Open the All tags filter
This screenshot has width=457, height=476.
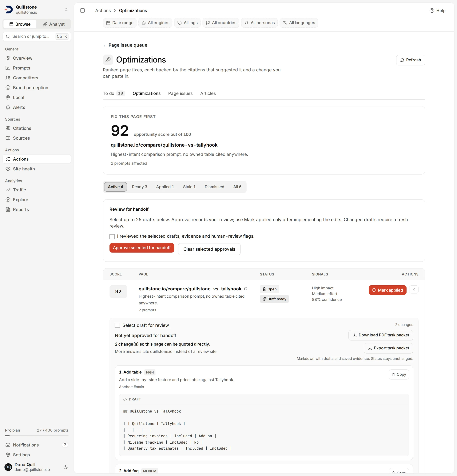click(x=187, y=23)
